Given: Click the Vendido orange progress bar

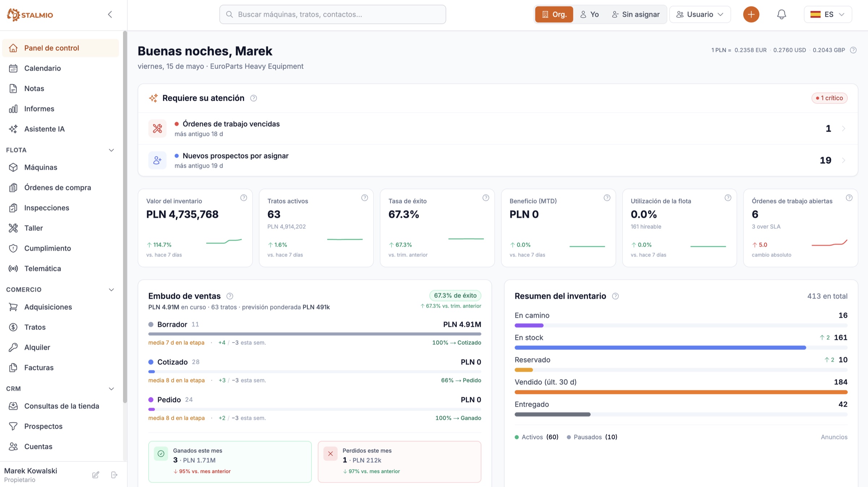Looking at the screenshot, I should tap(681, 392).
